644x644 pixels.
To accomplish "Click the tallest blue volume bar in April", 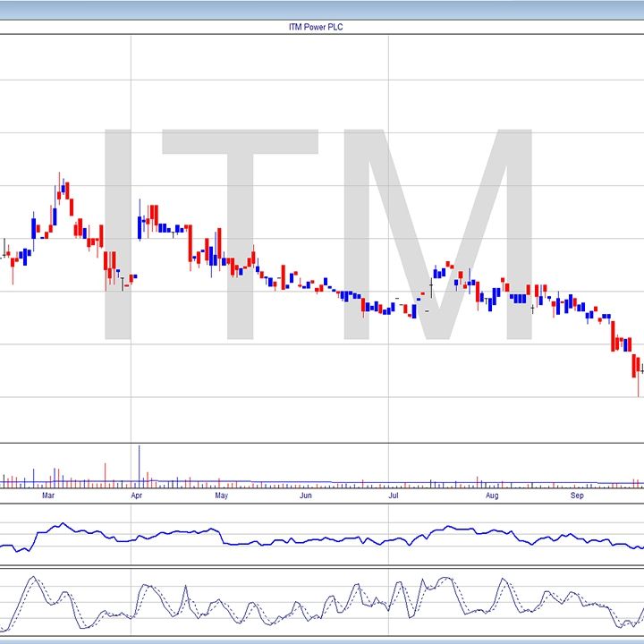I will (x=139, y=465).
